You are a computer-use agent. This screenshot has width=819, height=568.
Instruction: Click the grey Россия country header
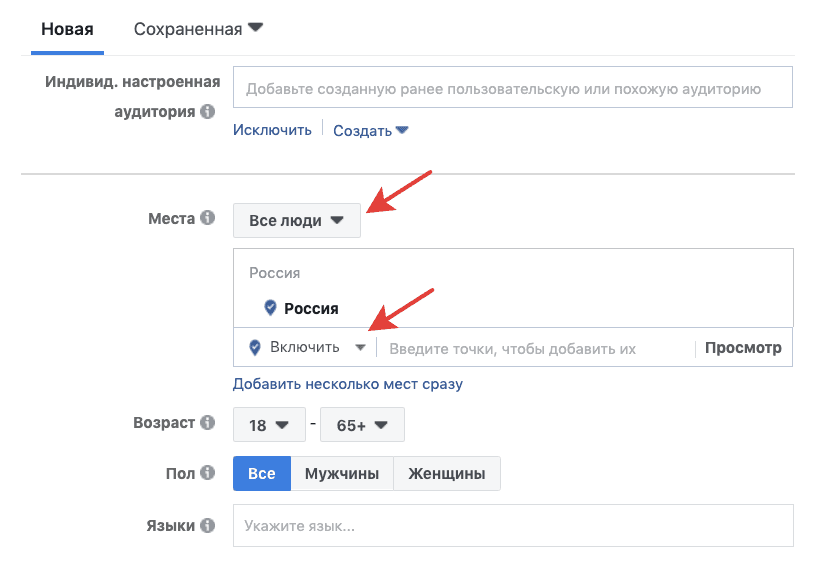(x=275, y=273)
